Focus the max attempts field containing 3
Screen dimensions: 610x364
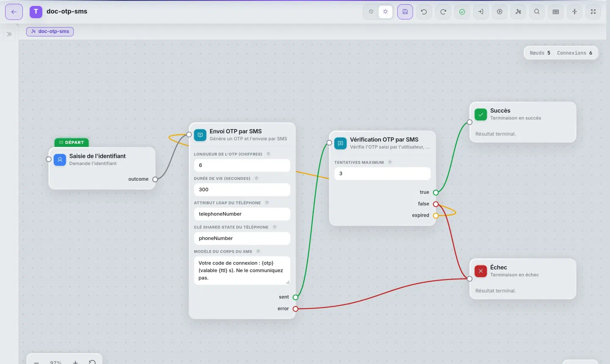pos(383,174)
